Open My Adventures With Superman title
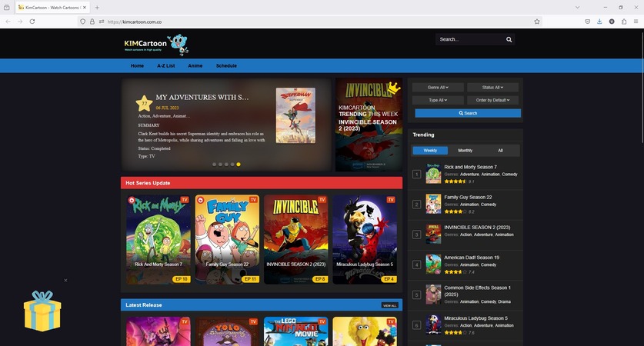 (x=202, y=98)
